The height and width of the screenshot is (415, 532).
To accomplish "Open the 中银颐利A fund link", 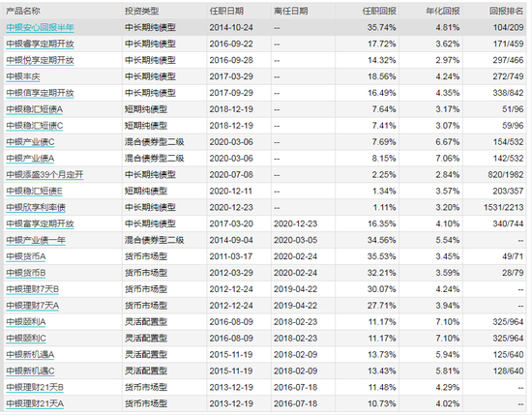I will click(26, 322).
